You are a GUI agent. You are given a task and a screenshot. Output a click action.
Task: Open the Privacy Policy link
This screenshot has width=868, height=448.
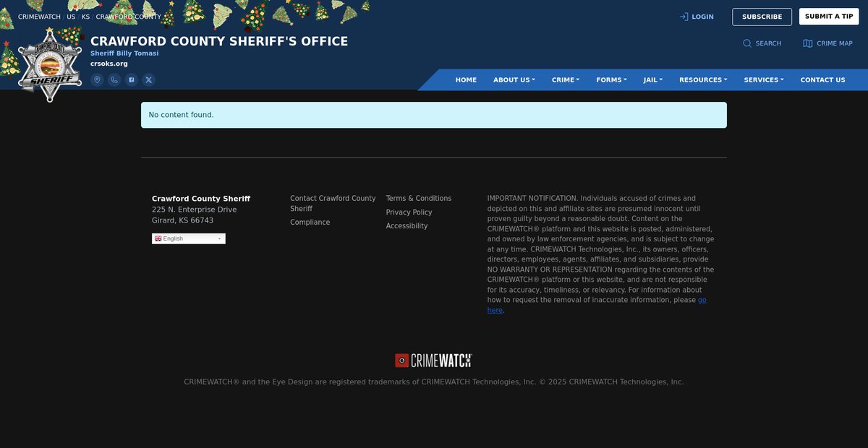coord(409,212)
